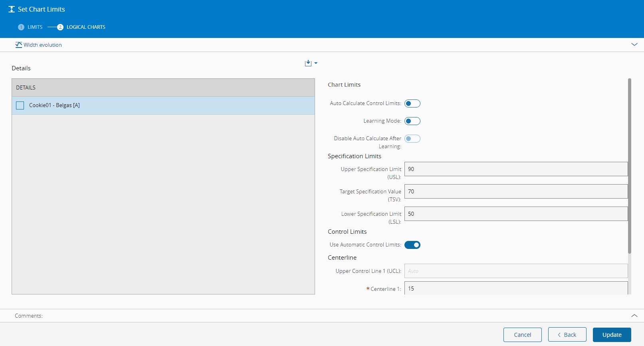The height and width of the screenshot is (346, 644).
Task: Go to the LIMITS wizard step
Action: pos(35,27)
